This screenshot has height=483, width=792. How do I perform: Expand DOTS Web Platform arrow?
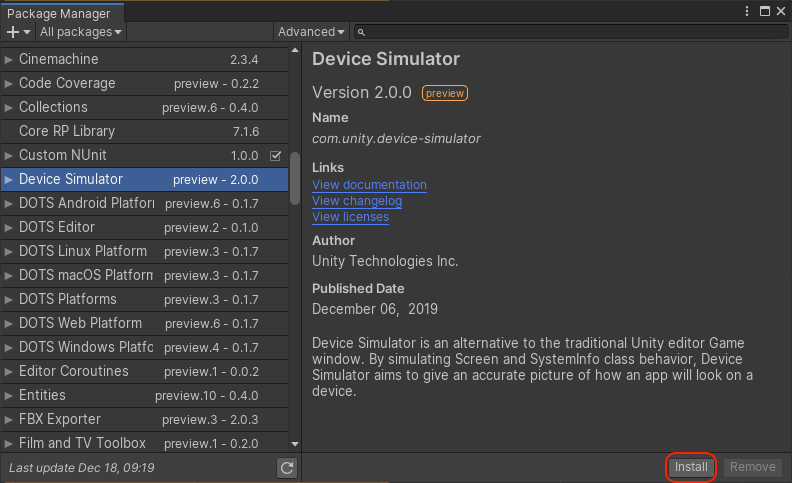pyautogui.click(x=9, y=323)
